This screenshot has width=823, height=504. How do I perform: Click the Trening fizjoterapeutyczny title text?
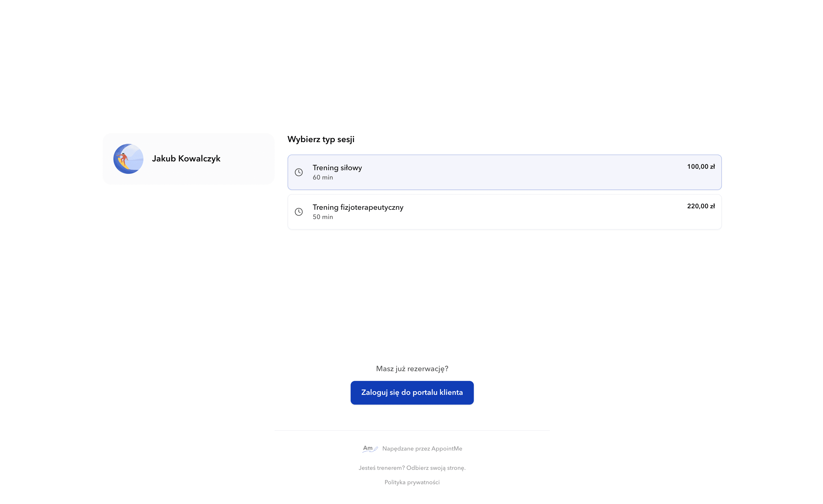click(358, 208)
